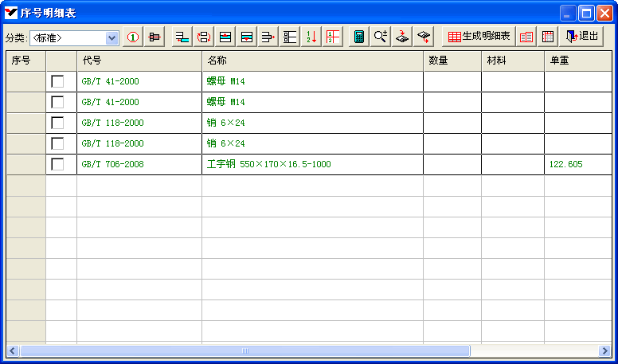Click the magnifier zoom icon
Viewport: 618px width, 364px height.
point(381,37)
